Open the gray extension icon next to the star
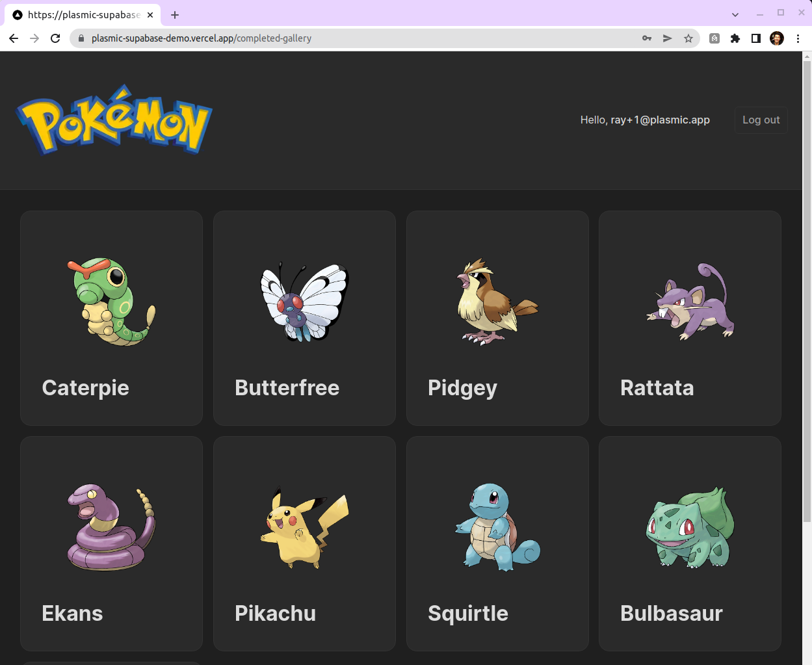The height and width of the screenshot is (665, 812). pyautogui.click(x=714, y=38)
